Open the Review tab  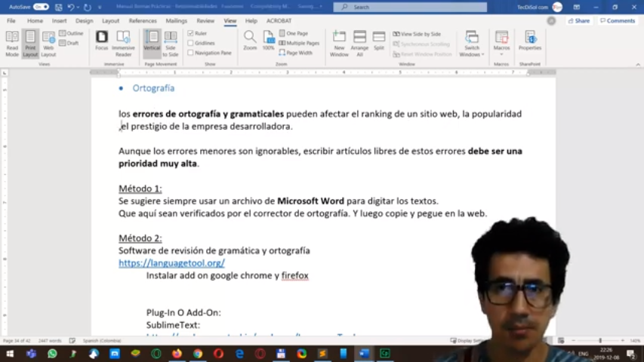click(x=205, y=20)
